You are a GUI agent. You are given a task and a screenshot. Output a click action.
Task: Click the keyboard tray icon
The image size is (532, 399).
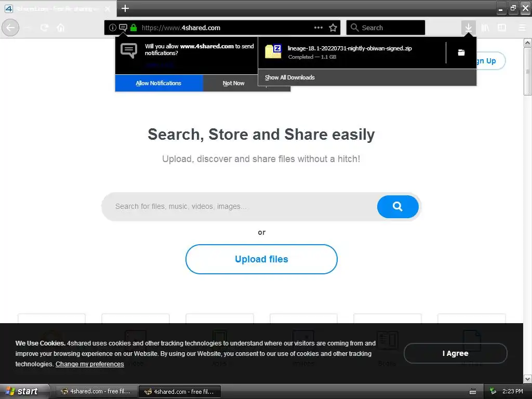point(473,392)
